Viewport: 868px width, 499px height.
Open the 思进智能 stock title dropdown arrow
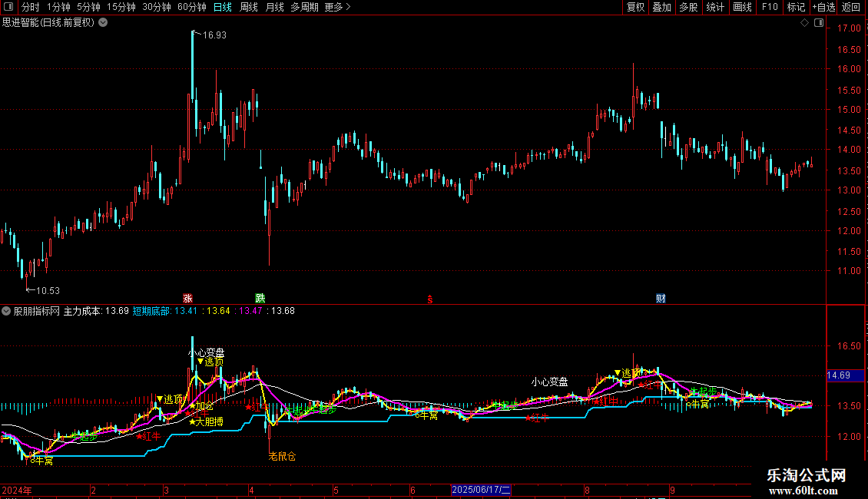coord(103,22)
